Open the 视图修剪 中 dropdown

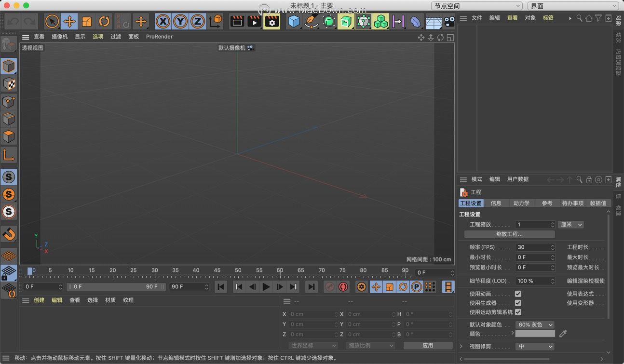(x=535, y=346)
